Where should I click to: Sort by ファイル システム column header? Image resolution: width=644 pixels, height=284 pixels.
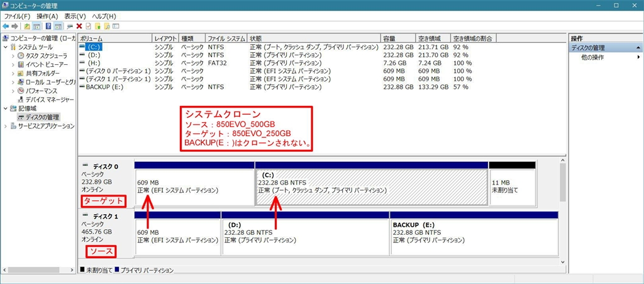[226, 38]
